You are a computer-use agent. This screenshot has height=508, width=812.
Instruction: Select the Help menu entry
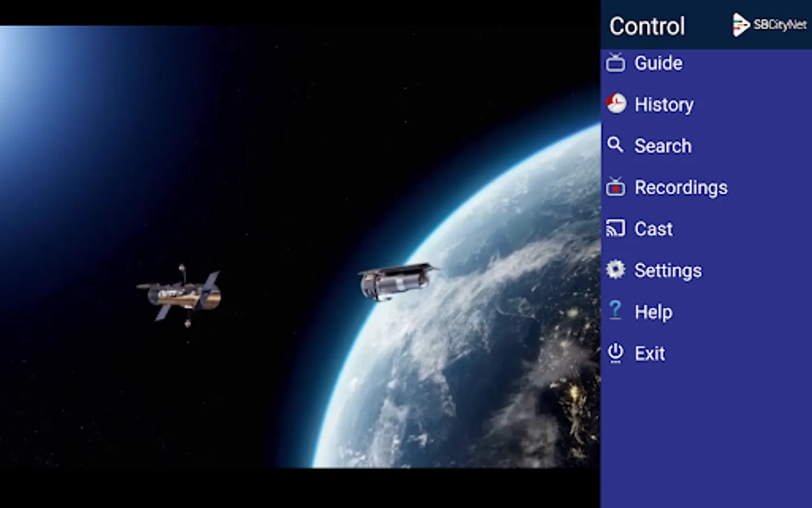point(706,312)
